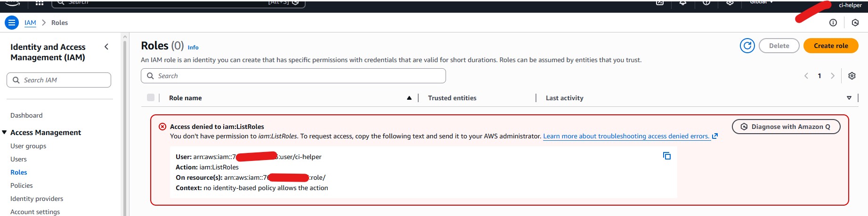The width and height of the screenshot is (868, 216).
Task: Go to previous page of roles
Action: [x=806, y=76]
